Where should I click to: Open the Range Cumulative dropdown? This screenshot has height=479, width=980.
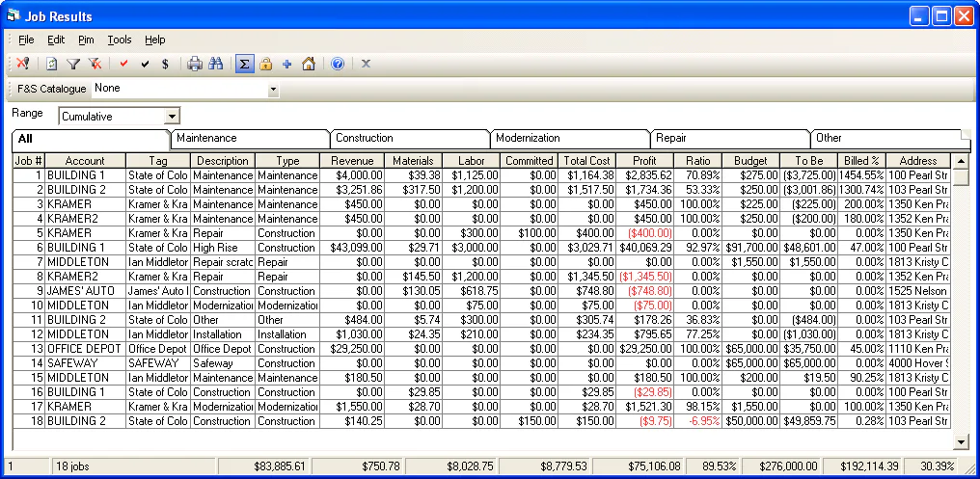172,117
